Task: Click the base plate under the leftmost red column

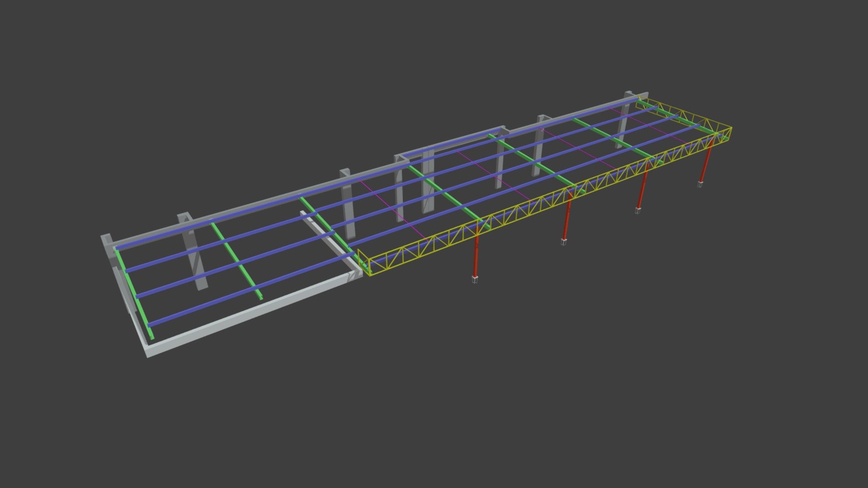Action: pyautogui.click(x=475, y=280)
